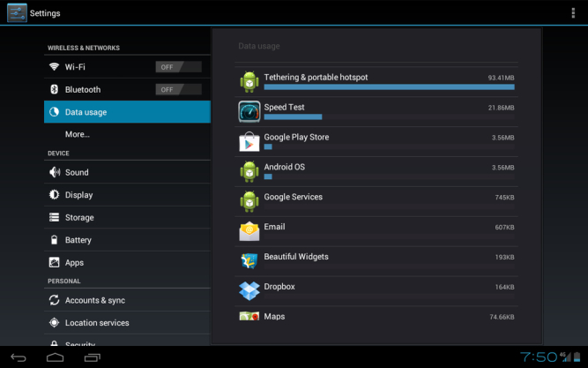The image size is (588, 368).
Task: Open Sound settings
Action: click(127, 172)
